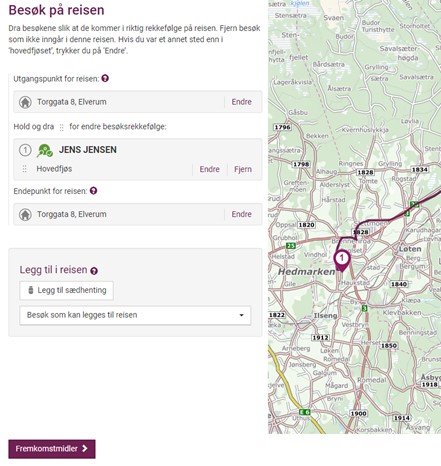Select map marker number 1
This screenshot has width=441, height=466.
pos(342,261)
